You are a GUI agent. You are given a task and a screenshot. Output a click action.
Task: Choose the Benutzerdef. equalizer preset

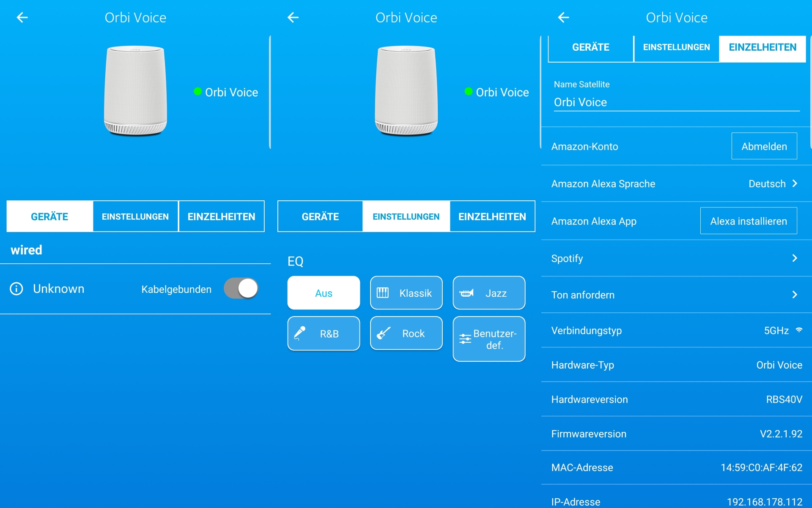489,339
